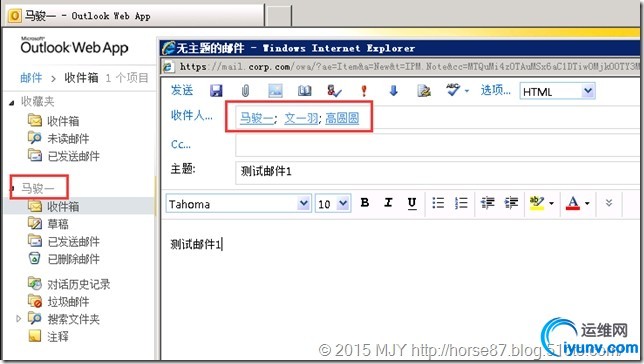
Task: Collapse the 收藏夹 favorites section
Action: [12, 103]
